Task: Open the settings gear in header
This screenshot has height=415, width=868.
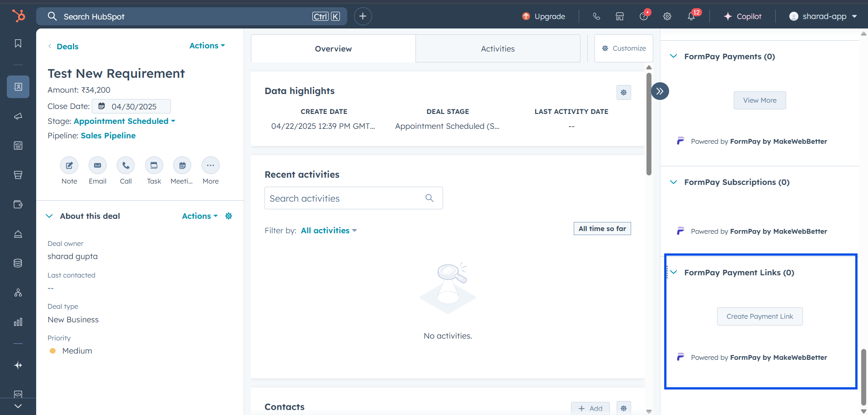Action: 667,16
